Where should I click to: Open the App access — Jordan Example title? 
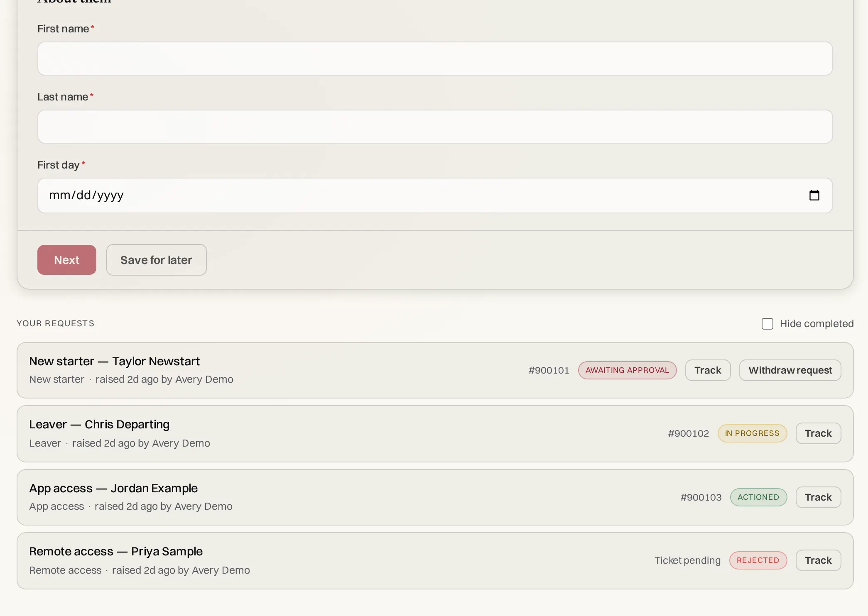113,488
